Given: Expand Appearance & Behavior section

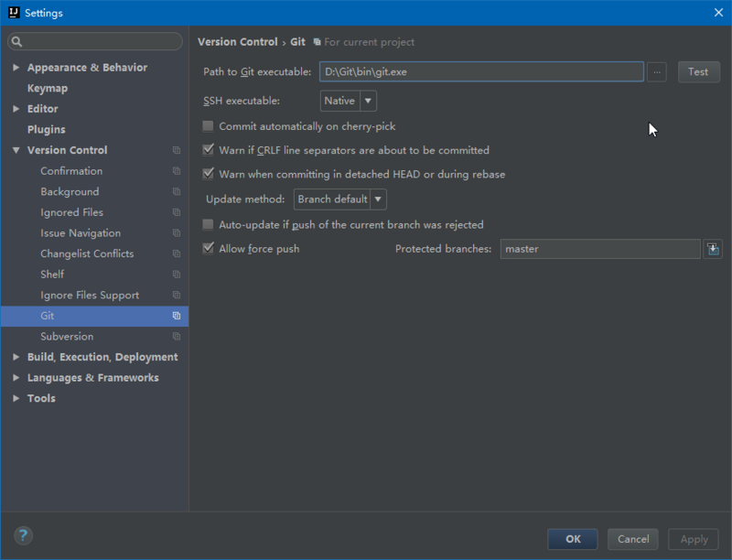Looking at the screenshot, I should click(x=16, y=67).
